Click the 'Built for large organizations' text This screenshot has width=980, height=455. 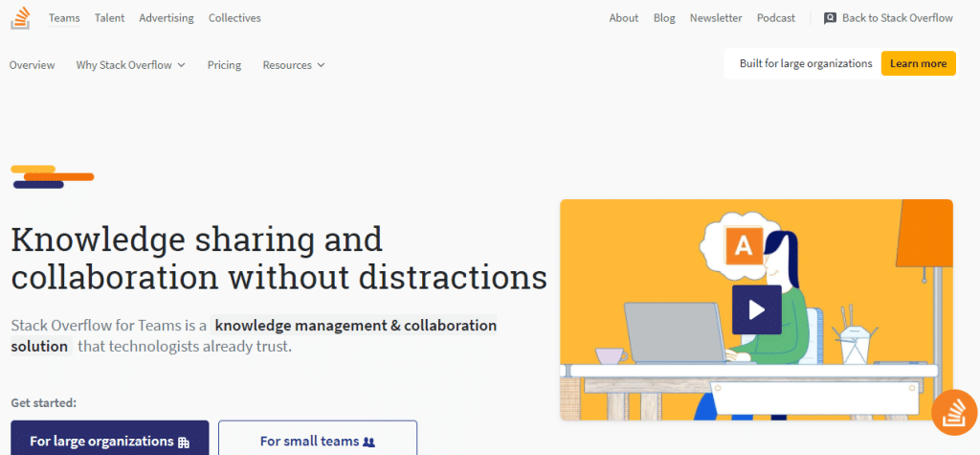click(x=806, y=63)
